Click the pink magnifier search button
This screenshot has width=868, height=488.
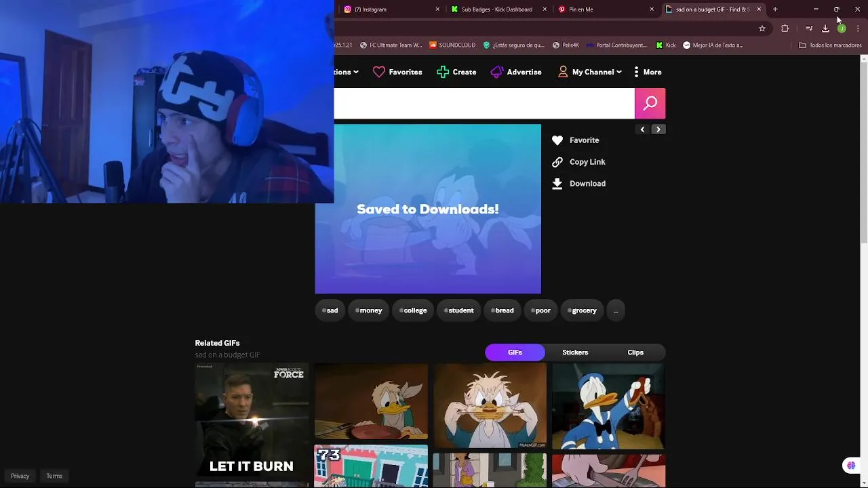pyautogui.click(x=650, y=103)
